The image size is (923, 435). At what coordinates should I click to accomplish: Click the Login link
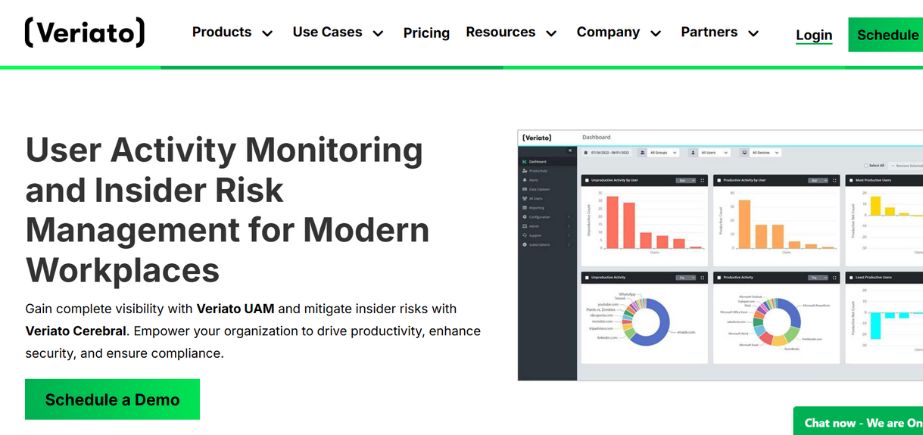tap(814, 35)
